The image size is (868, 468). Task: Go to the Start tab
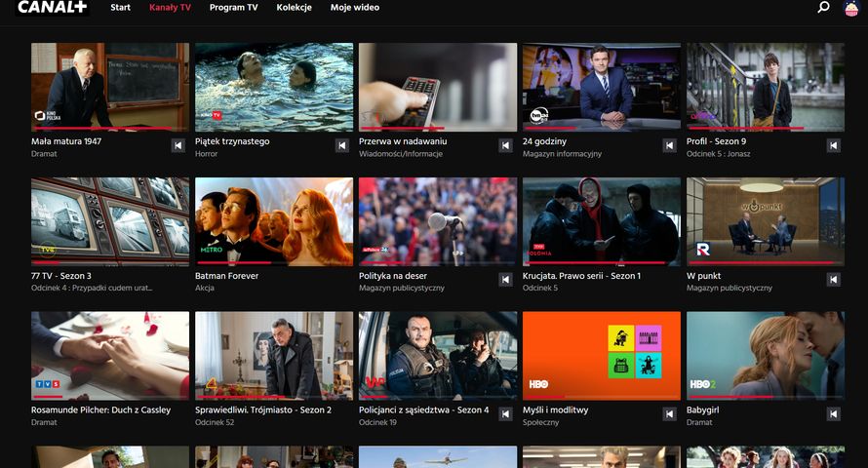click(x=120, y=7)
